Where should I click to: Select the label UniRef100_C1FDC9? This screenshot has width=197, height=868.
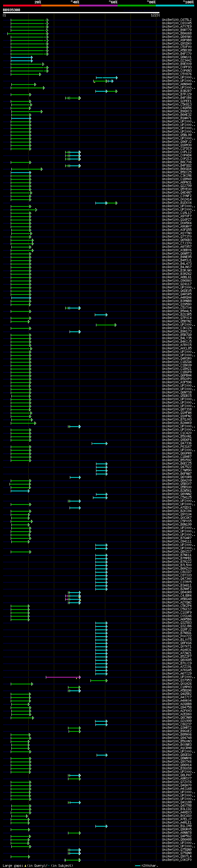[177, 149]
